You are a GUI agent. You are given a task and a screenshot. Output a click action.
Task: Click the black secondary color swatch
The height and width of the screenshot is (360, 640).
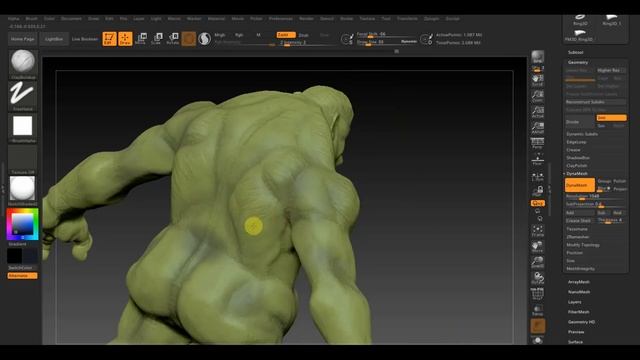[x=15, y=256]
